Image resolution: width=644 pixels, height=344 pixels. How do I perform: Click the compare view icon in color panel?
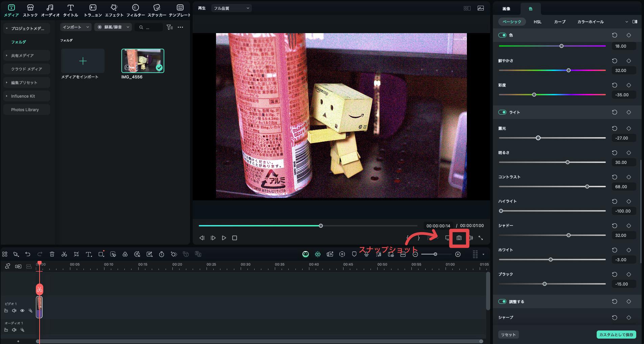635,22
